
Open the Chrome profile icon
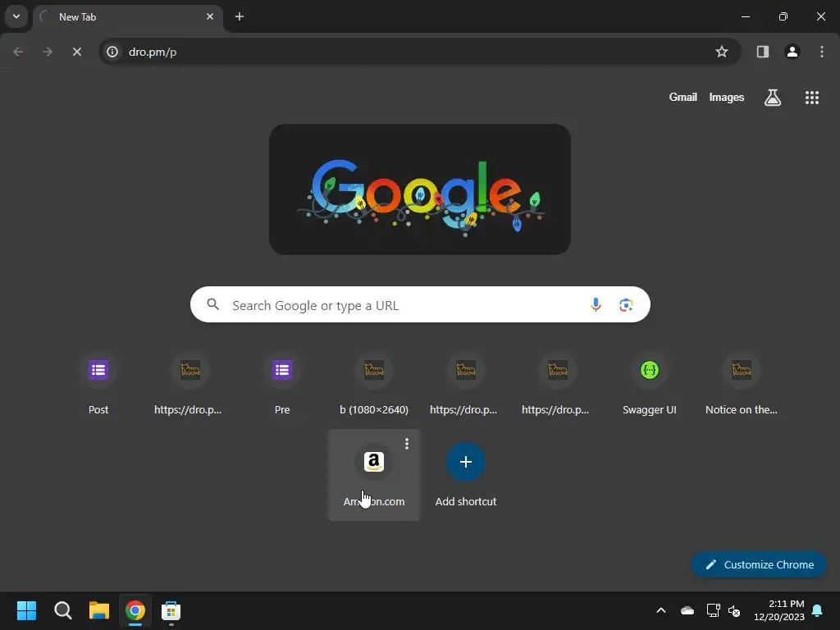click(x=792, y=52)
